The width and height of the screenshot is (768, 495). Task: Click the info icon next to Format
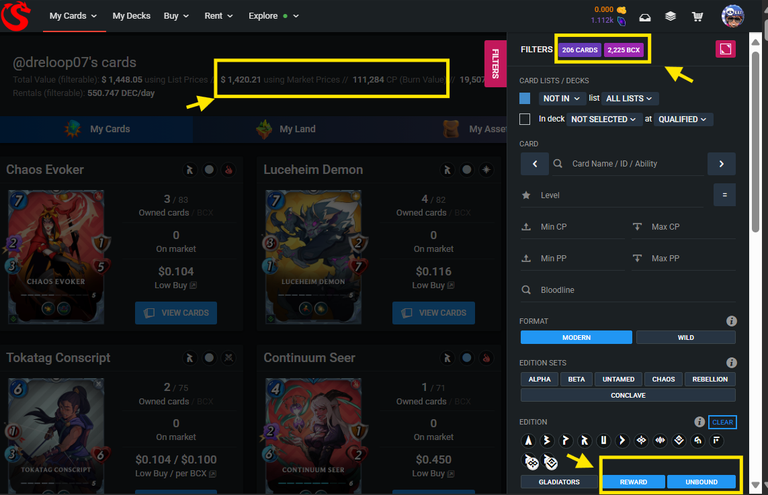tap(731, 321)
